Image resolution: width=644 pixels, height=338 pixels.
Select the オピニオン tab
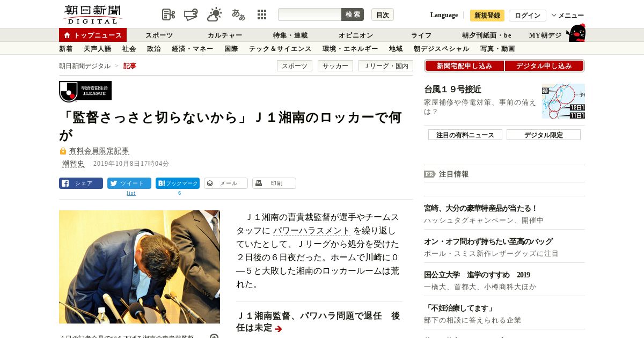coord(356,35)
